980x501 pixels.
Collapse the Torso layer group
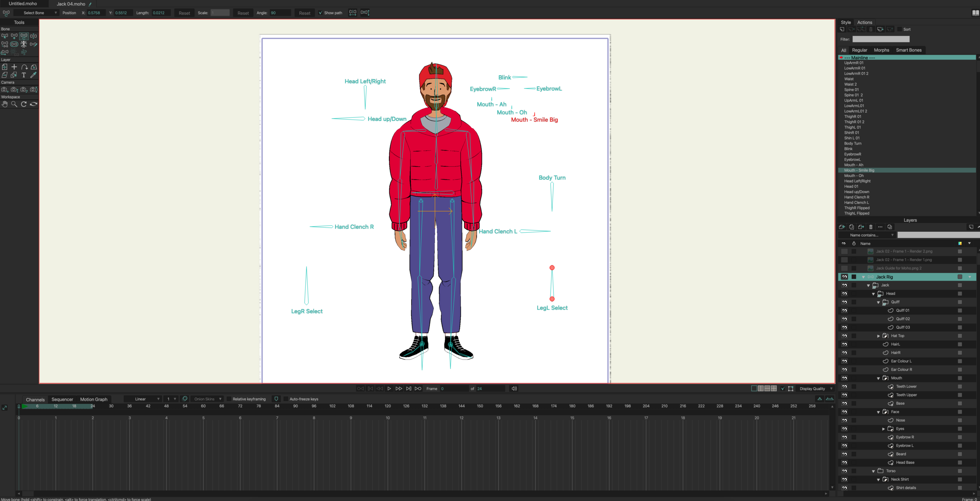coord(874,472)
